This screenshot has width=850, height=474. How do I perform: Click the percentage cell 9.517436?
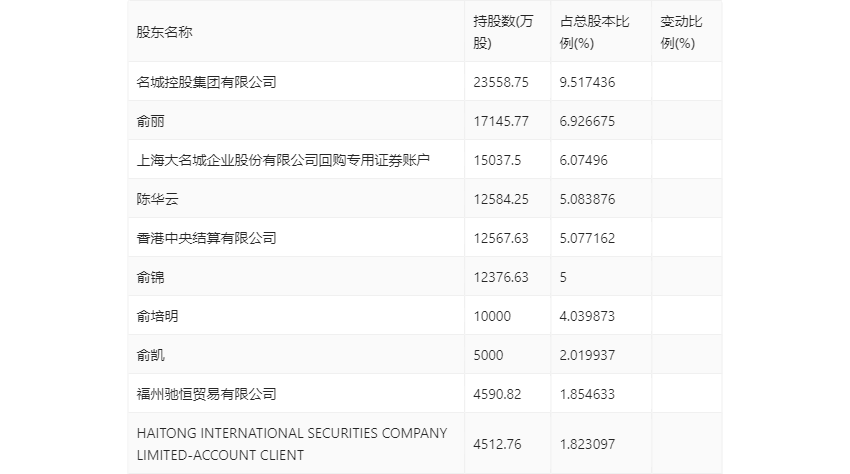(x=587, y=82)
